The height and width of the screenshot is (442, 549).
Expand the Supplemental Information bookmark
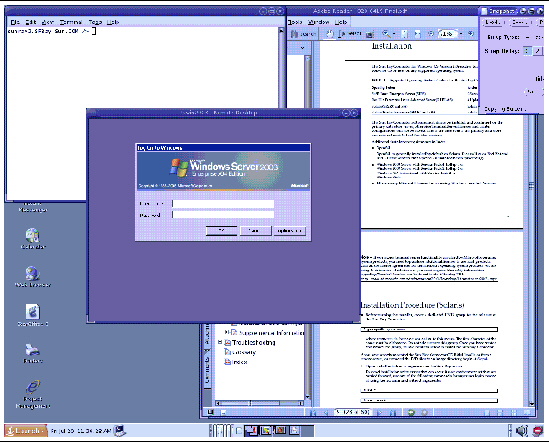tap(226, 332)
